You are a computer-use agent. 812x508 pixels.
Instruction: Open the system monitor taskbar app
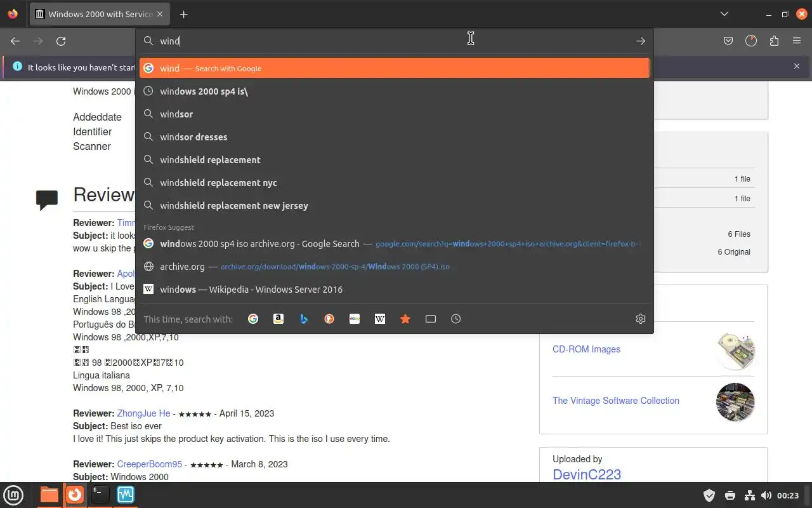125,495
